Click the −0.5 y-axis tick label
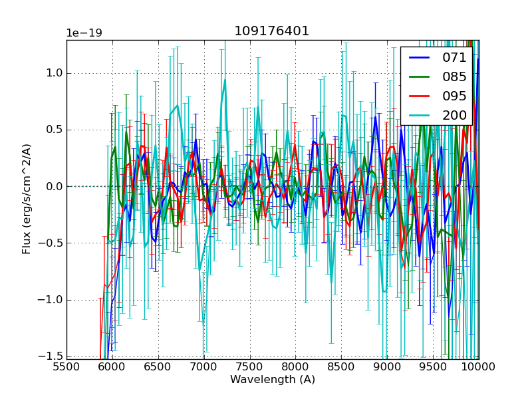532x399 pixels. click(x=51, y=243)
